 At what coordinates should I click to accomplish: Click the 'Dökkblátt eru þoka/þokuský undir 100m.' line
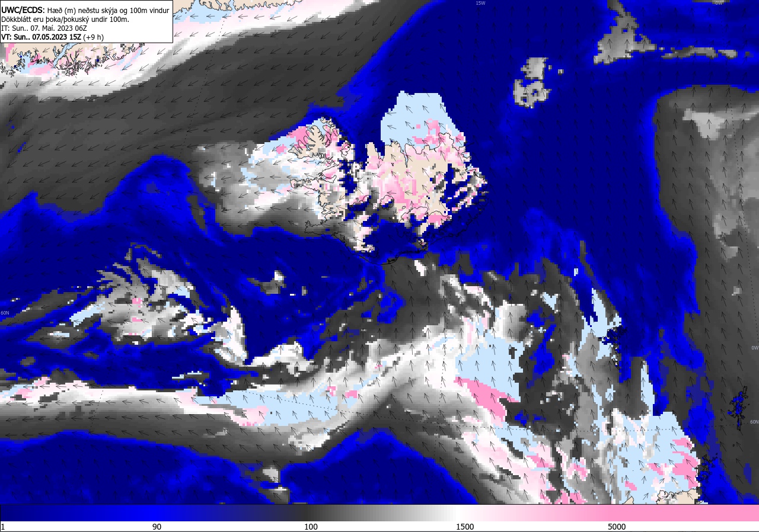[65, 19]
